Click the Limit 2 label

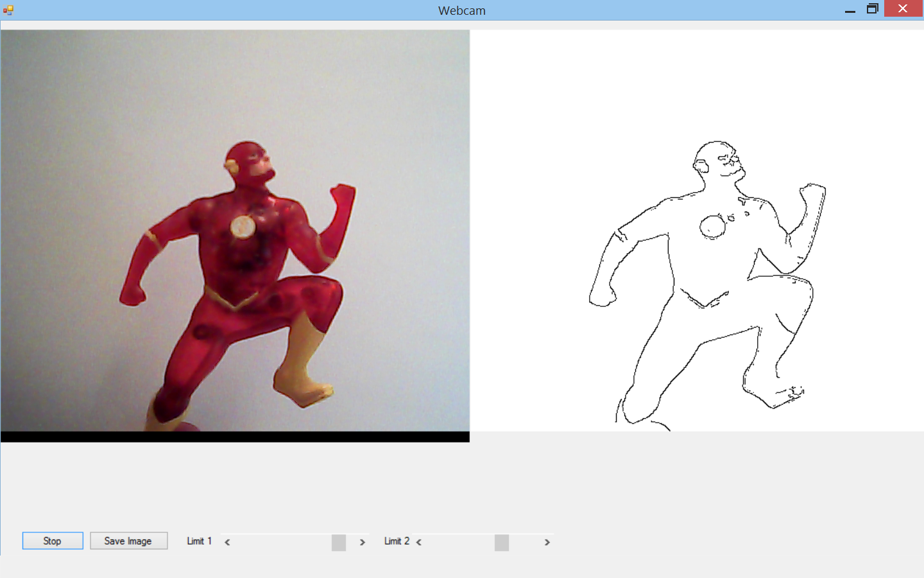click(x=397, y=541)
